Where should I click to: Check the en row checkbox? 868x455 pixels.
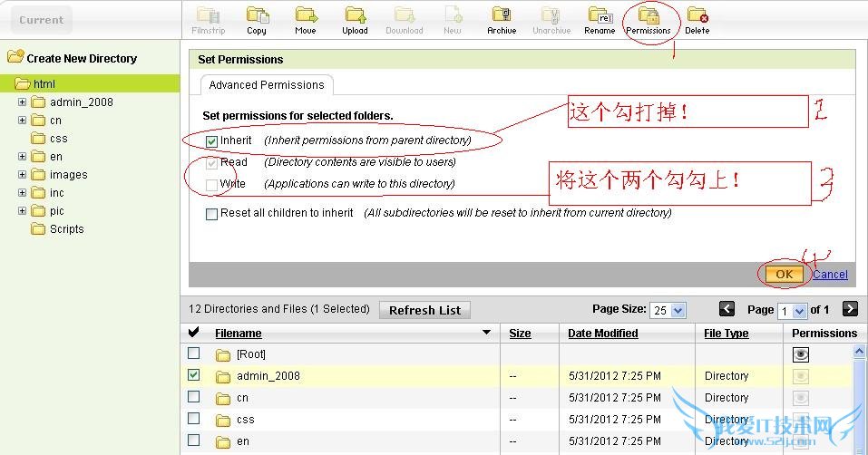[194, 440]
